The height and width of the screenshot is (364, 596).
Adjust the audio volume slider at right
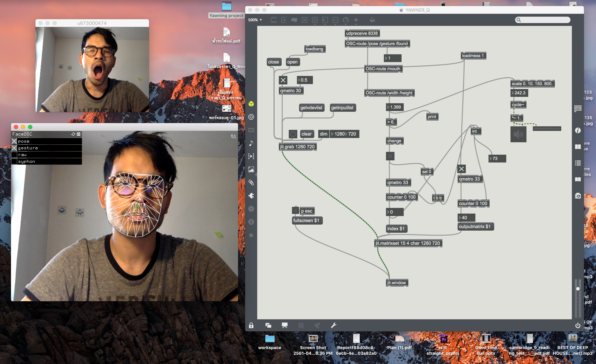pos(578,289)
